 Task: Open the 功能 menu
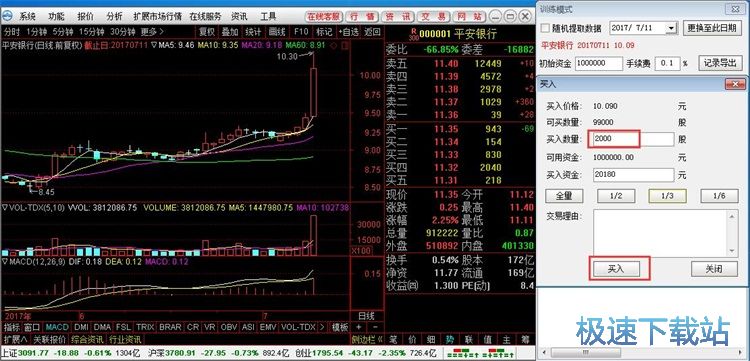coord(56,16)
